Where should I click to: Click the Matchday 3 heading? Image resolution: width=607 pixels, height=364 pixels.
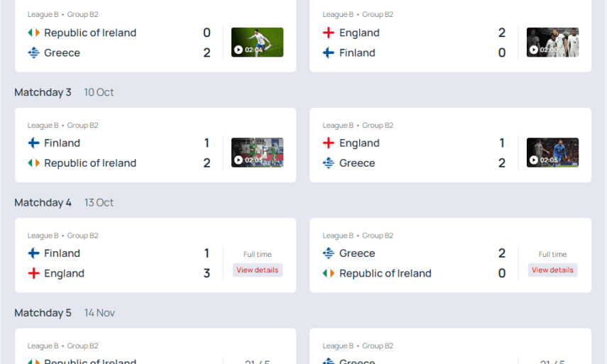pyautogui.click(x=43, y=92)
